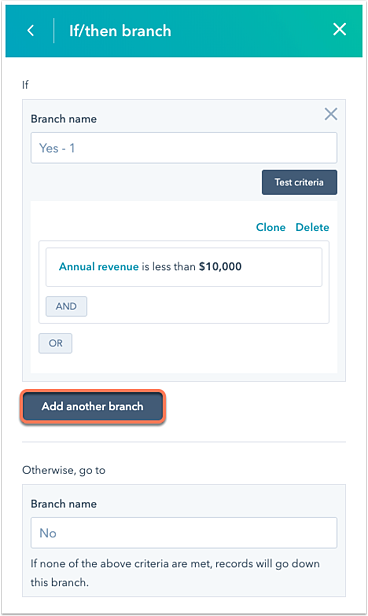This screenshot has width=368, height=616.
Task: Select the $10,000 value in the filter
Action: coord(220,267)
